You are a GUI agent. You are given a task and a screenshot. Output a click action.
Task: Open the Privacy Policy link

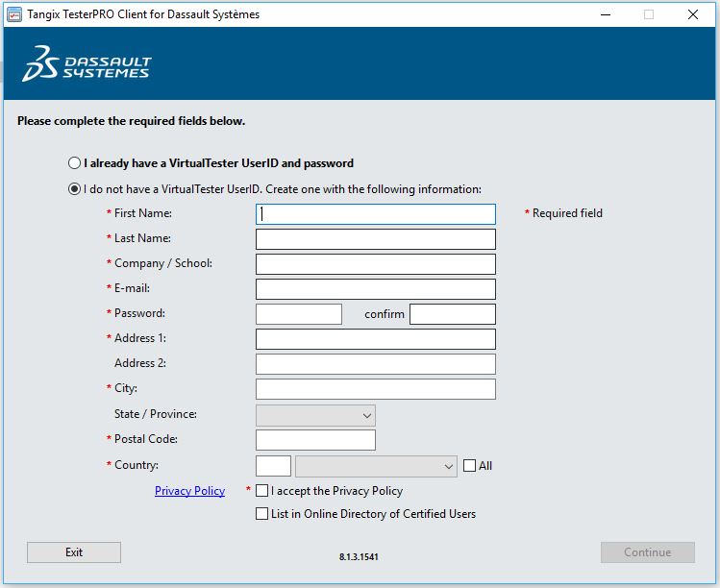coord(189,491)
